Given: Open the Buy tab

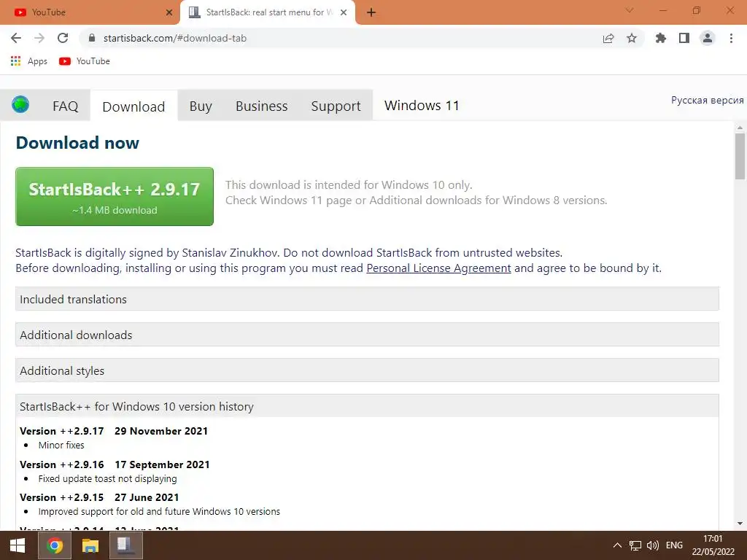Looking at the screenshot, I should point(201,106).
